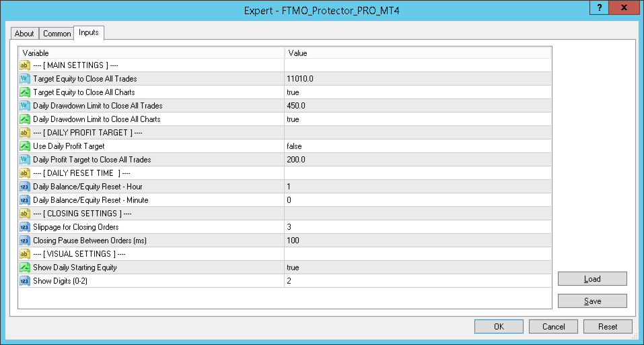Click the bool icon for Target Equity to Close All Charts
This screenshot has height=345, width=644.
click(25, 92)
